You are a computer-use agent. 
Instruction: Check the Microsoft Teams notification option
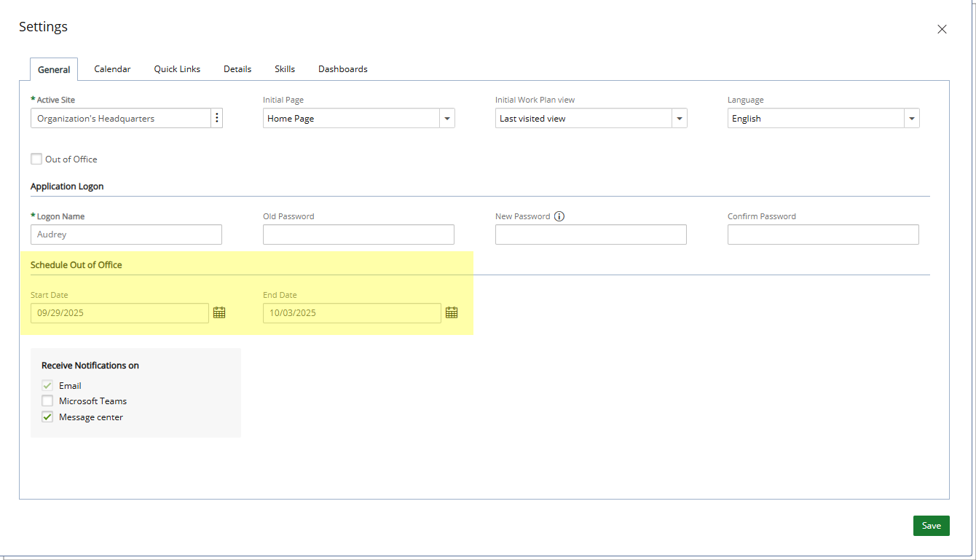tap(47, 401)
